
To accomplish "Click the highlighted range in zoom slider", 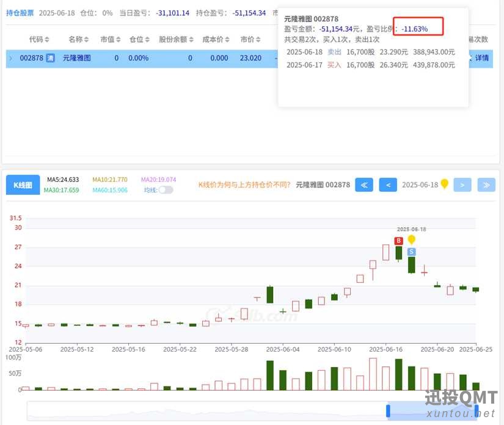I will pyautogui.click(x=433, y=411).
